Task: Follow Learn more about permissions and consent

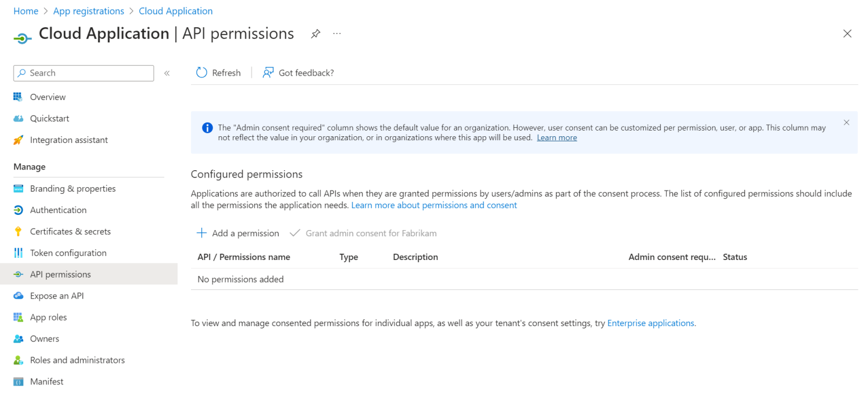Action: pyautogui.click(x=434, y=205)
